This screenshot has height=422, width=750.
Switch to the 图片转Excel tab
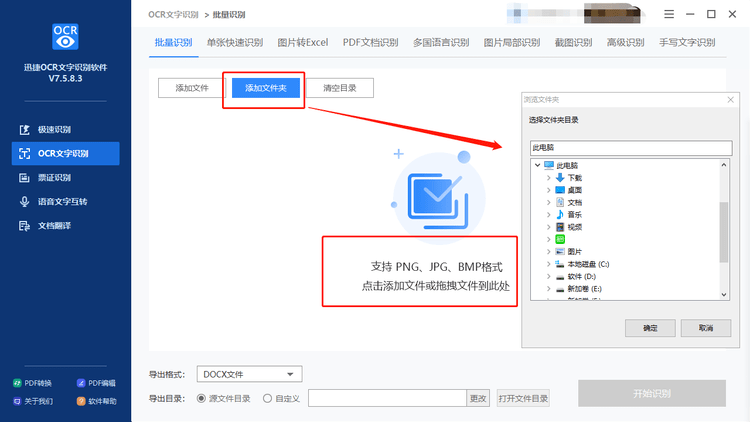point(303,43)
